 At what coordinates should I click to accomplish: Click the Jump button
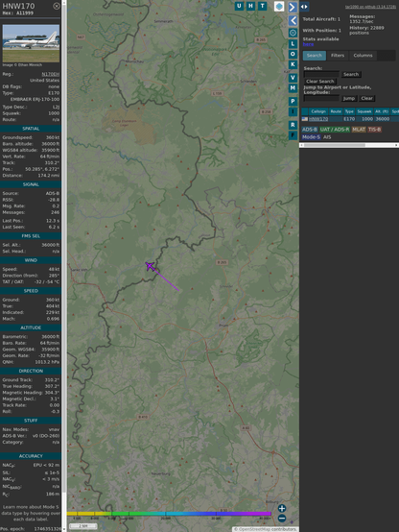click(349, 98)
